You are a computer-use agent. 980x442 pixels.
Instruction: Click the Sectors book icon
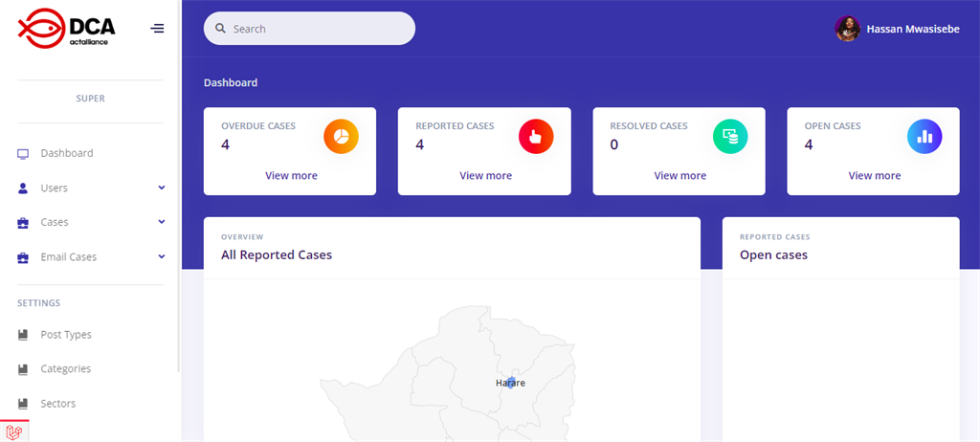(23, 404)
